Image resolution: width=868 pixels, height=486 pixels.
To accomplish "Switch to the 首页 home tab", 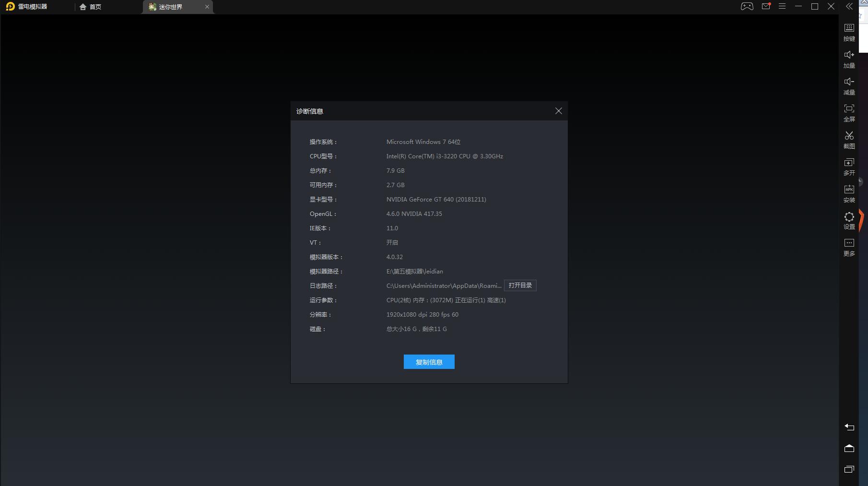I will point(91,7).
